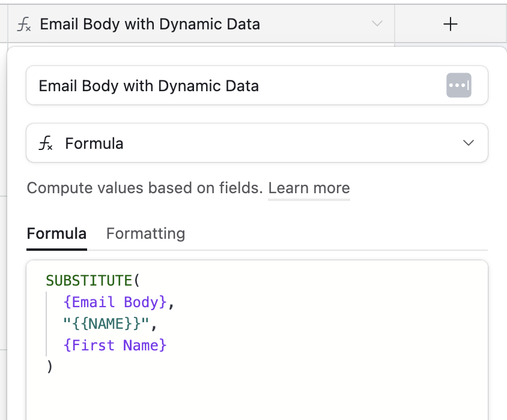Viewport: 507px width, 420px height.
Task: Add a new field with plus icon
Action: [x=450, y=24]
